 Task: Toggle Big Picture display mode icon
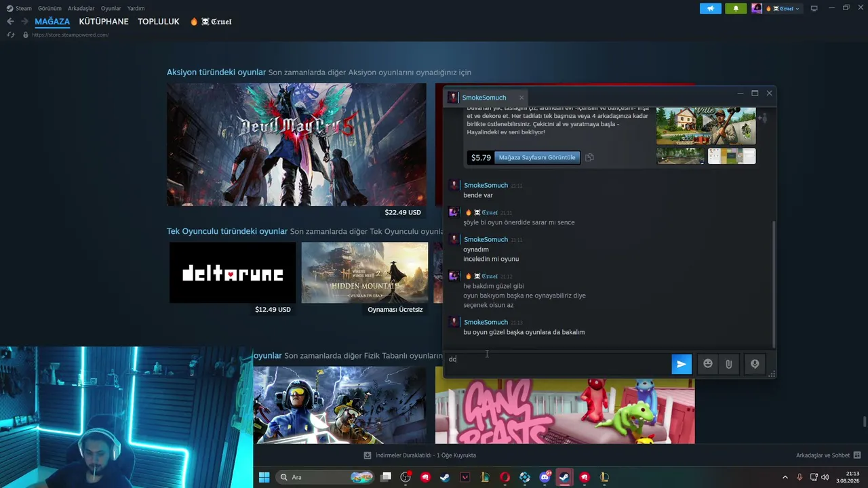point(814,8)
